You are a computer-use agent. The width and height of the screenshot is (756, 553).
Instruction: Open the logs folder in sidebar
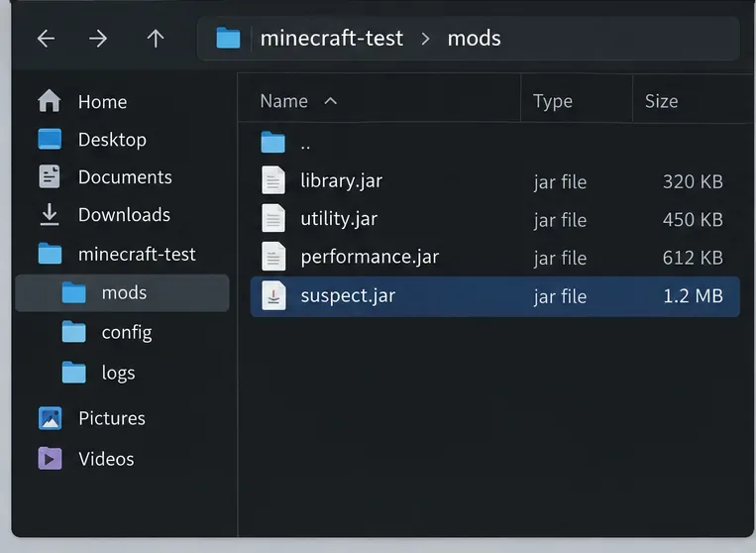118,374
